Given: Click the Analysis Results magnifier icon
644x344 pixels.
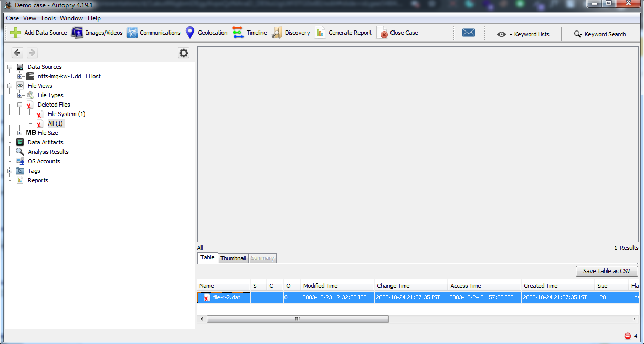Looking at the screenshot, I should (20, 152).
